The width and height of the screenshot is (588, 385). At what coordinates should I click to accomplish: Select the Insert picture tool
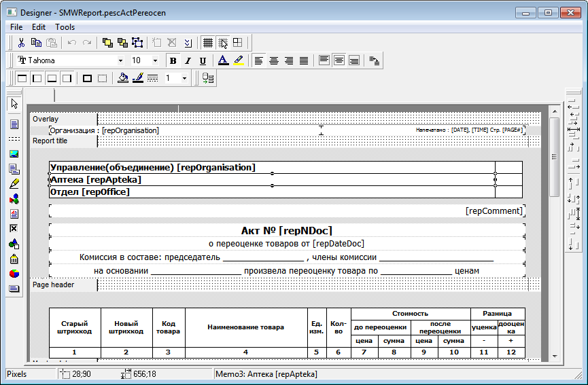tap(14, 153)
